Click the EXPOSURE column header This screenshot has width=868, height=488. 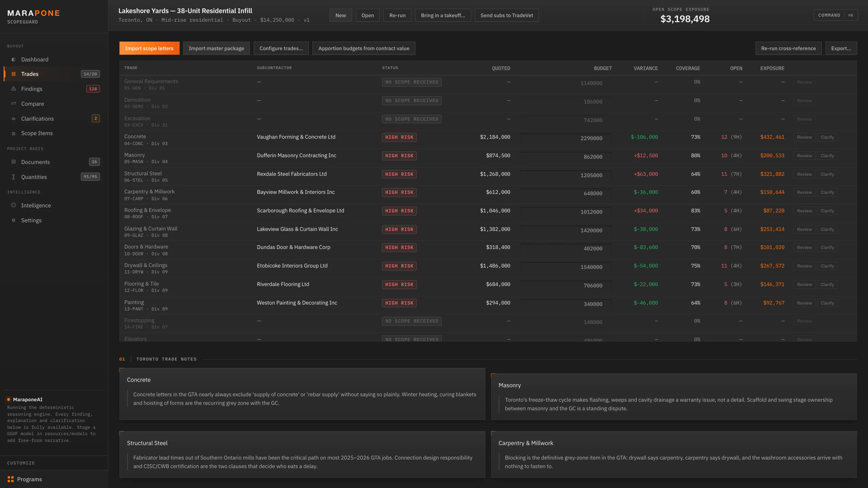tap(772, 68)
